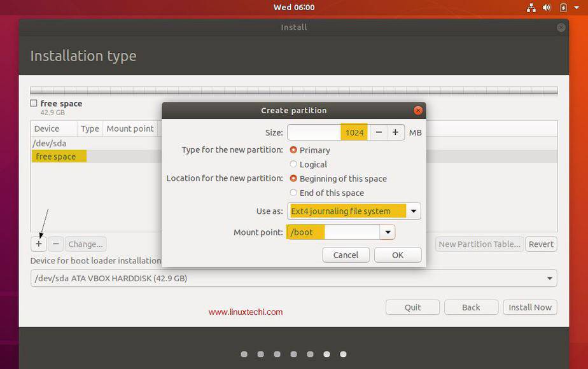The height and width of the screenshot is (369, 588).
Task: Choose "End of this space" location
Action: point(293,193)
